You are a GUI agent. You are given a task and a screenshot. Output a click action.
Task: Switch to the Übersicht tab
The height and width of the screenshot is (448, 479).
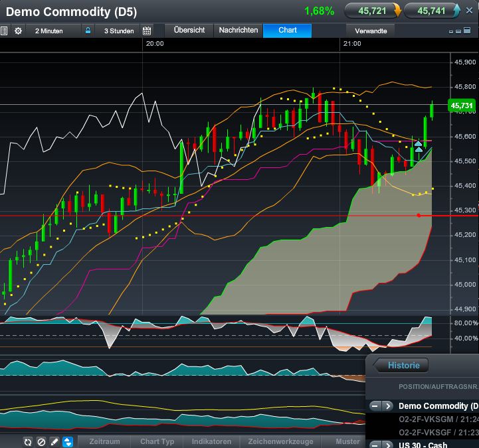pos(189,31)
